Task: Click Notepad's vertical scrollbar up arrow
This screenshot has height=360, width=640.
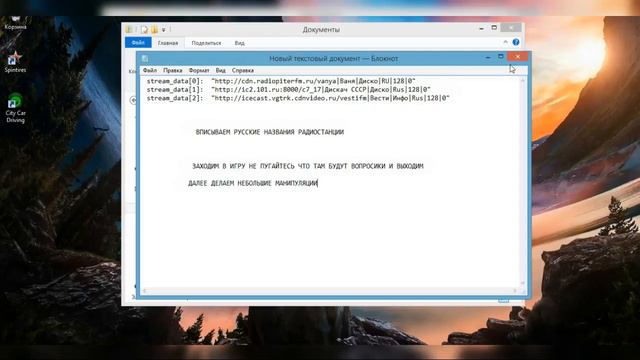Action: point(522,80)
